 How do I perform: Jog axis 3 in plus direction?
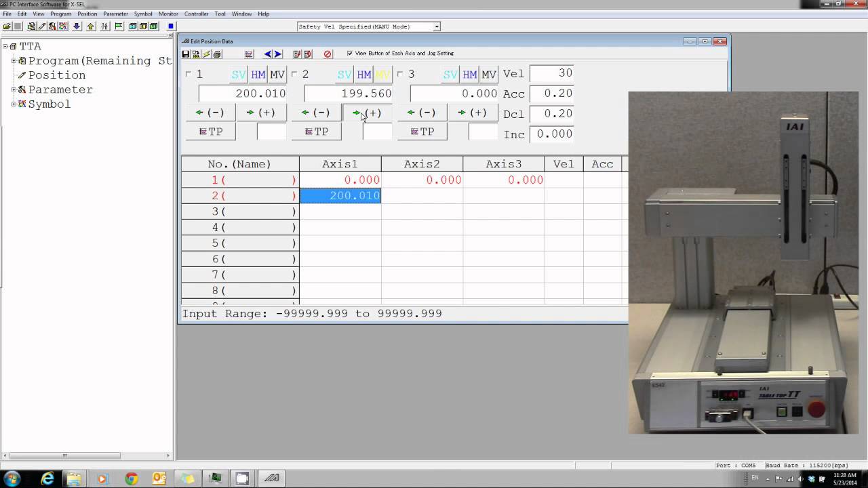click(473, 113)
